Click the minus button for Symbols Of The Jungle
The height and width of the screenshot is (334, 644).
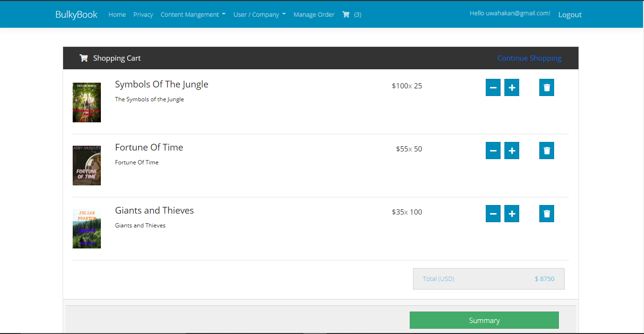pyautogui.click(x=493, y=87)
